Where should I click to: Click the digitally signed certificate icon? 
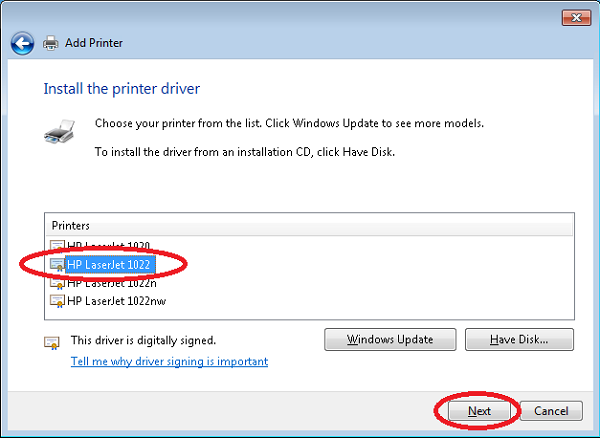click(x=52, y=341)
